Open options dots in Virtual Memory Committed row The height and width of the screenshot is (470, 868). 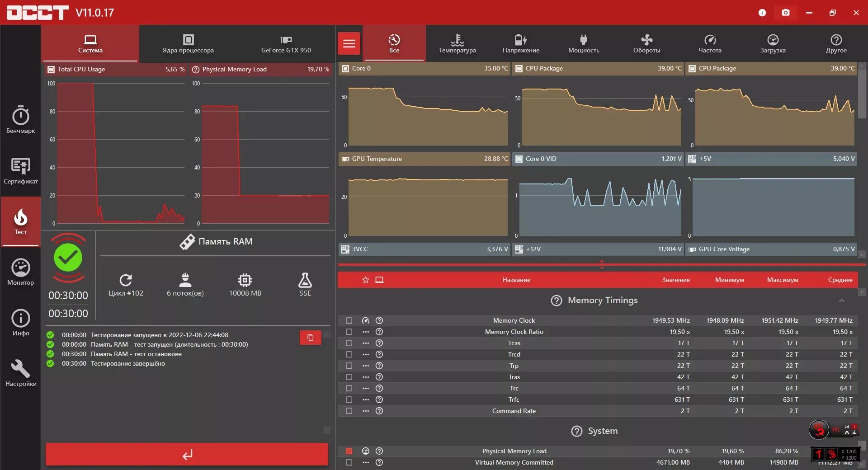(x=365, y=462)
